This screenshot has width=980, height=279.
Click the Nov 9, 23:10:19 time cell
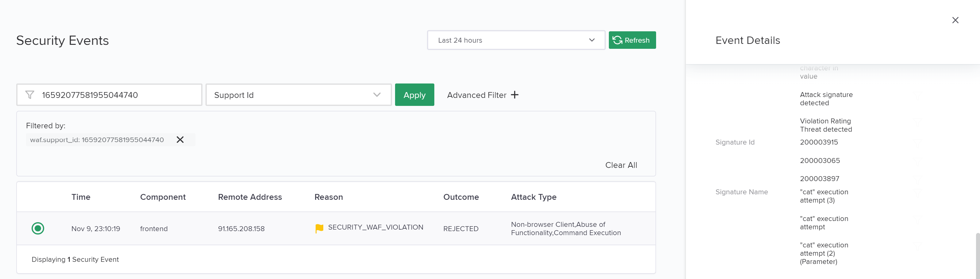(96, 229)
